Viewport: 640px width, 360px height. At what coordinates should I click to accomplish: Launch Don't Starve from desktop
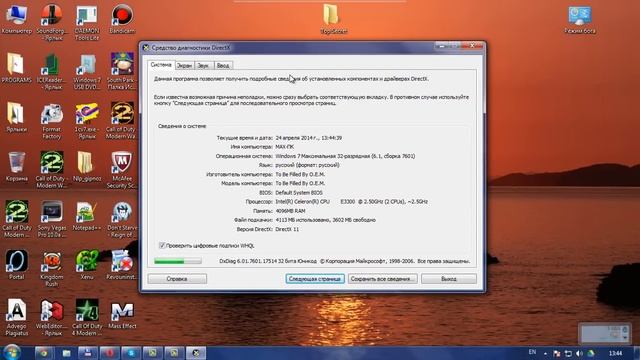coord(122,219)
